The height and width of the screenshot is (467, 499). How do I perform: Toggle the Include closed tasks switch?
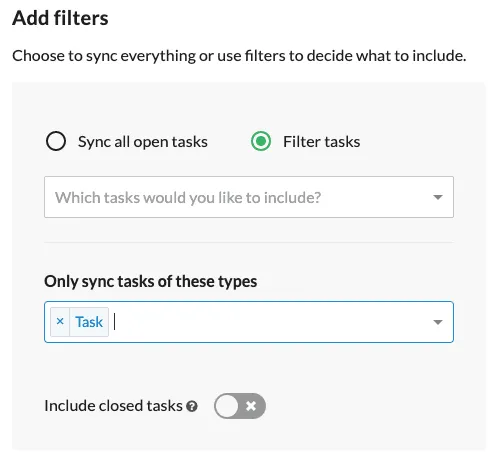point(240,406)
